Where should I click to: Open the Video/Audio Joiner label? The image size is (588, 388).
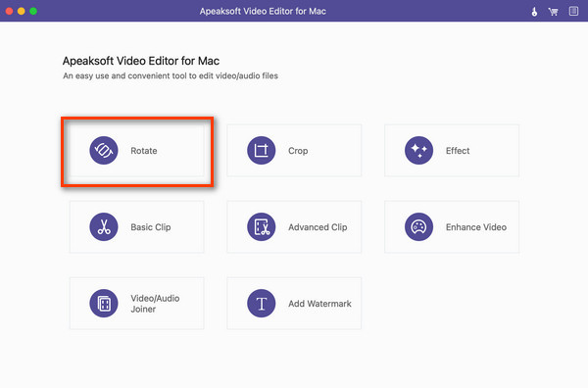tap(155, 304)
